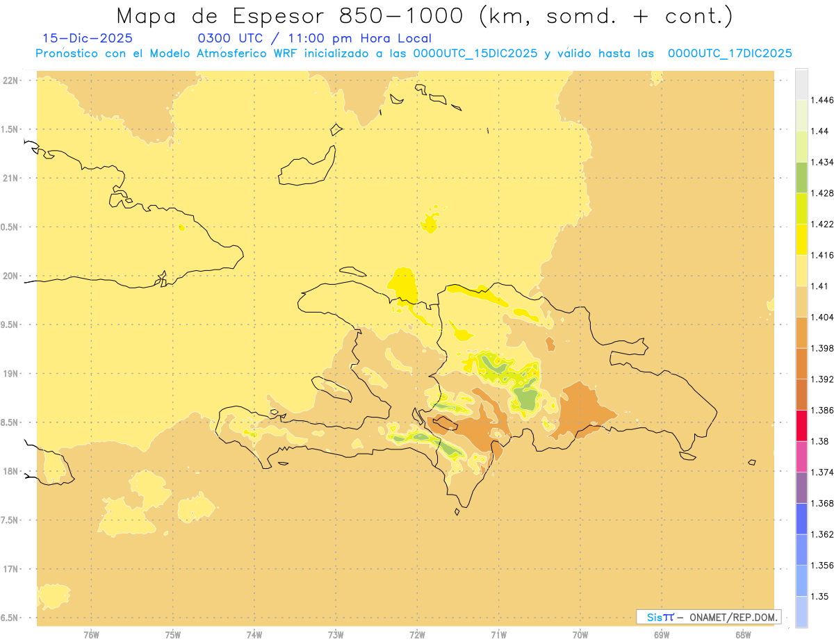
Task: Pick the purple color bar segment above 1.368
Action: coord(802,488)
